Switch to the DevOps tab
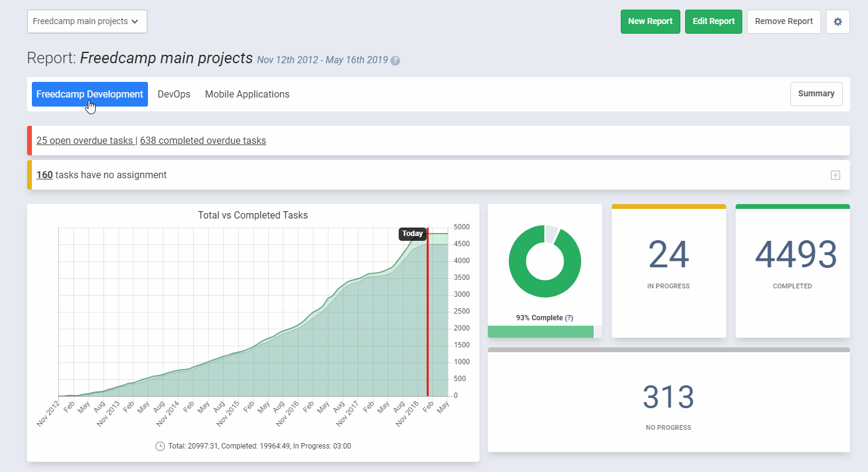868x472 pixels. (174, 95)
